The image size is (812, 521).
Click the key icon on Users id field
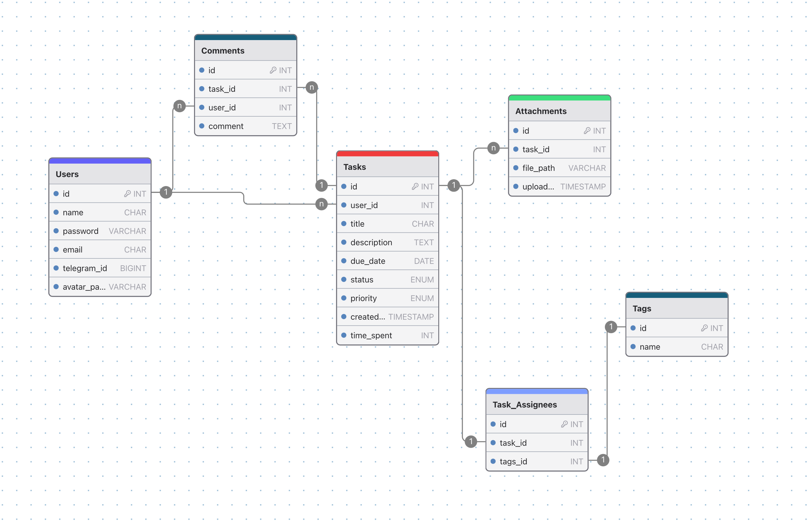pos(127,194)
